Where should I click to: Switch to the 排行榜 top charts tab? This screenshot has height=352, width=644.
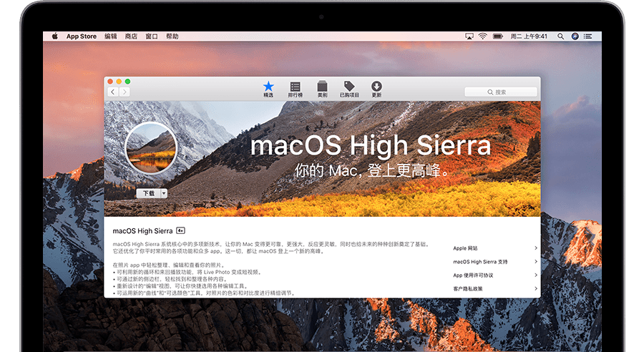tap(295, 89)
